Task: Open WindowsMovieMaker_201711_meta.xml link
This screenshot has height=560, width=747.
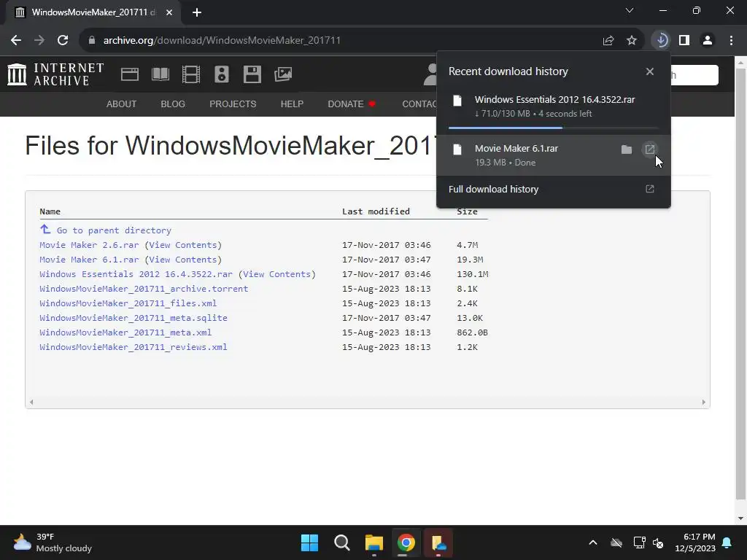Action: point(125,332)
